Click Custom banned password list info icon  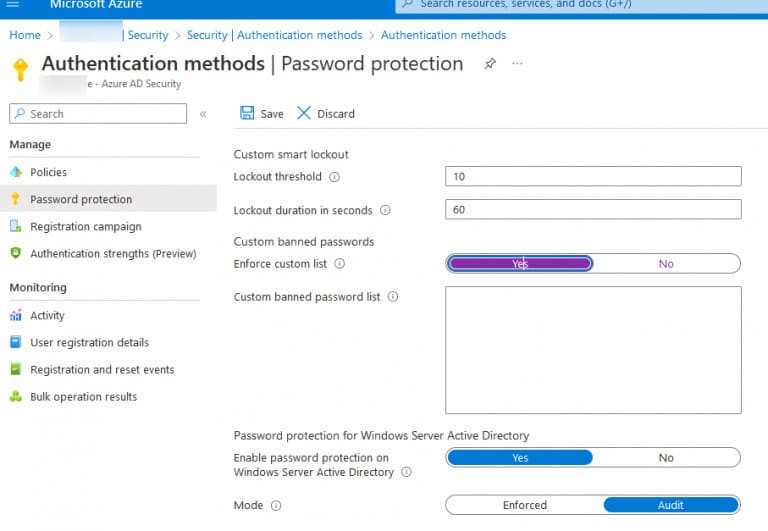[x=393, y=296]
